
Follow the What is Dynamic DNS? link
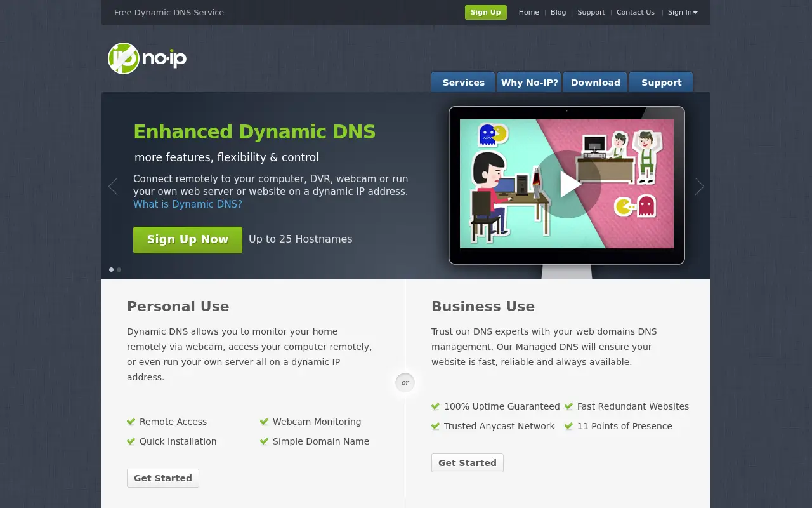click(x=188, y=204)
